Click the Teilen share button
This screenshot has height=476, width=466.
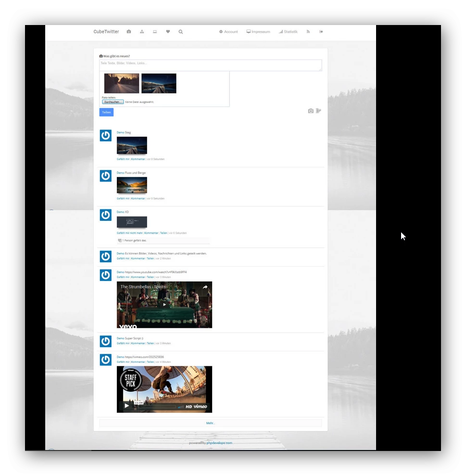106,112
